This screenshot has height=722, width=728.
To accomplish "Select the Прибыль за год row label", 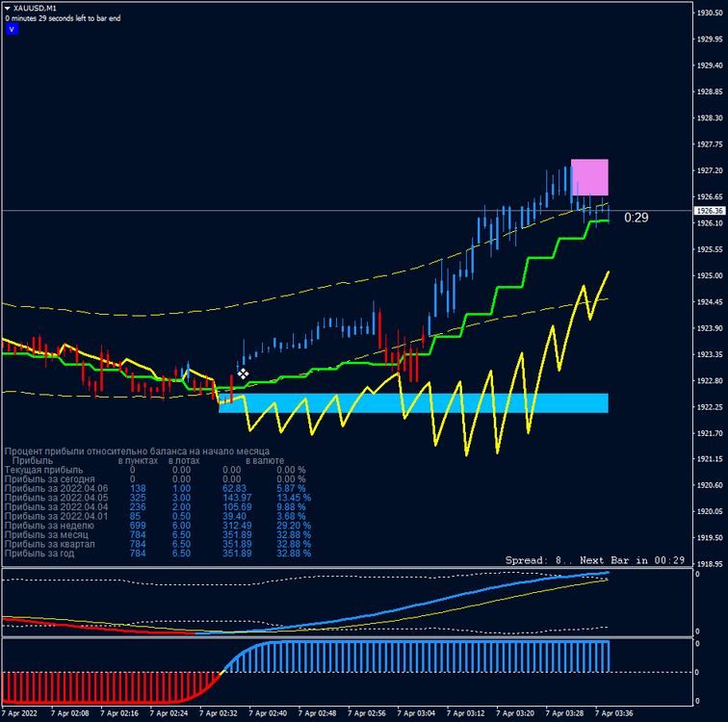I will 39,554.
